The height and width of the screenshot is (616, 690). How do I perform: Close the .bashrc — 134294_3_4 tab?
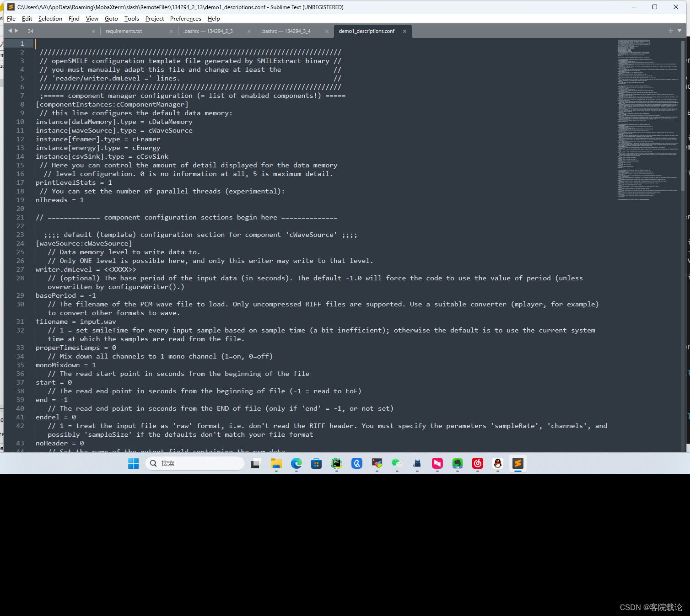327,32
